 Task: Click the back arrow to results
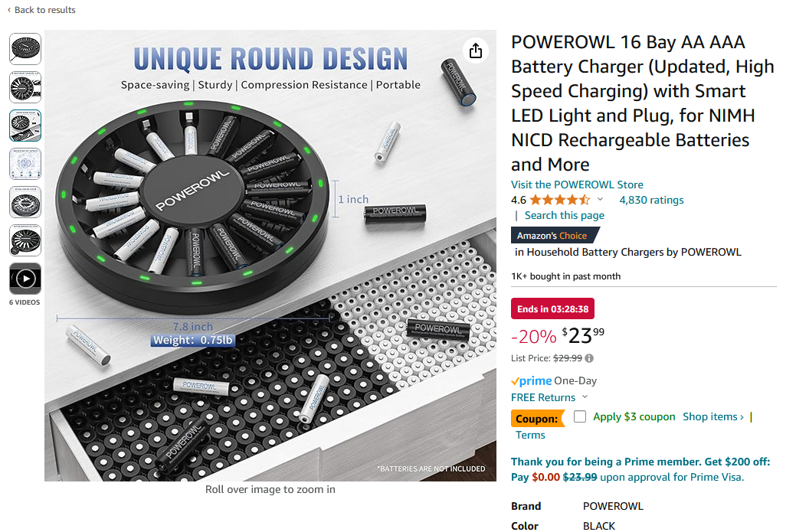(9, 10)
